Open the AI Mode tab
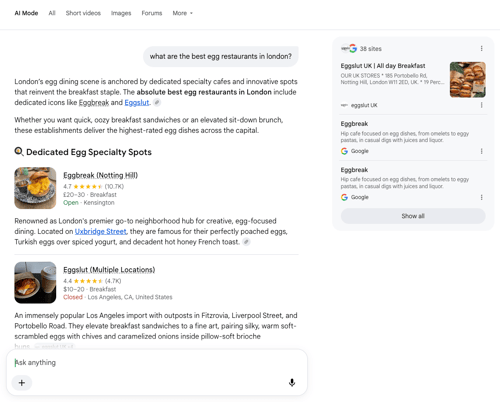The image size is (500, 402). click(x=26, y=13)
